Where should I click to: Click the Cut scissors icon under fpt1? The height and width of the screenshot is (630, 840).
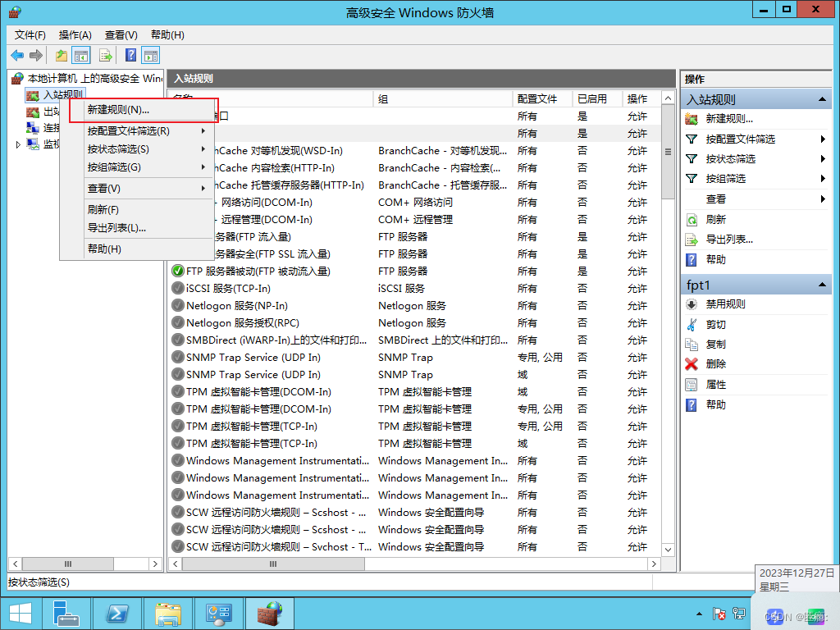(x=692, y=325)
